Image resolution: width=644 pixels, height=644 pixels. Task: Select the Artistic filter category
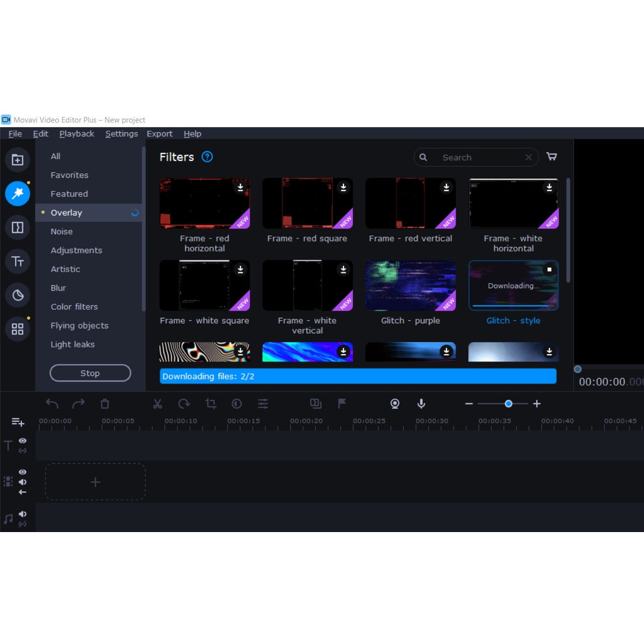[x=65, y=269]
